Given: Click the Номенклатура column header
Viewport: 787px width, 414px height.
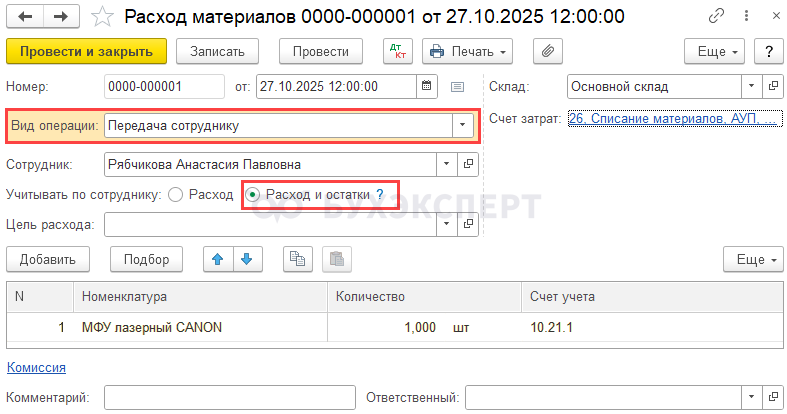Looking at the screenshot, I should 200,297.
